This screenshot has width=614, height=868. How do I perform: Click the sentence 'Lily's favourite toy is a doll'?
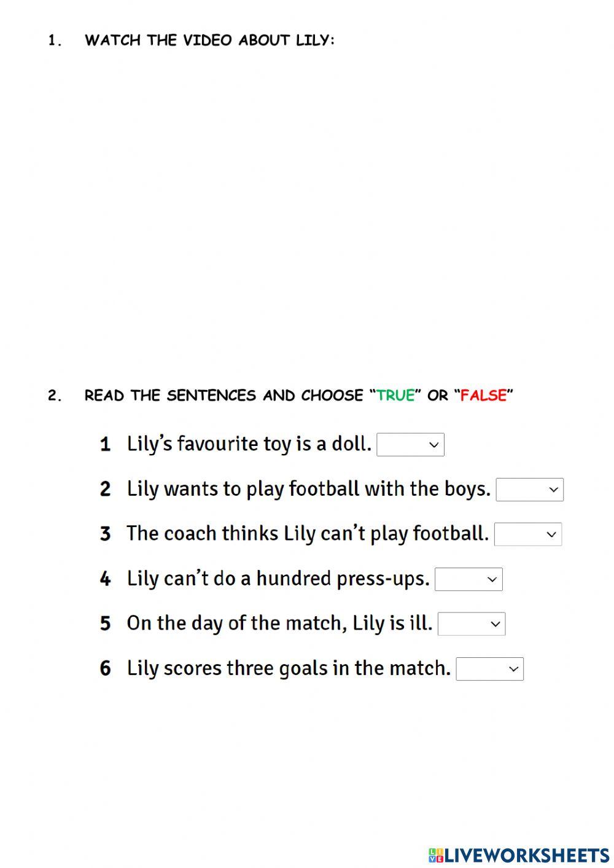249,444
